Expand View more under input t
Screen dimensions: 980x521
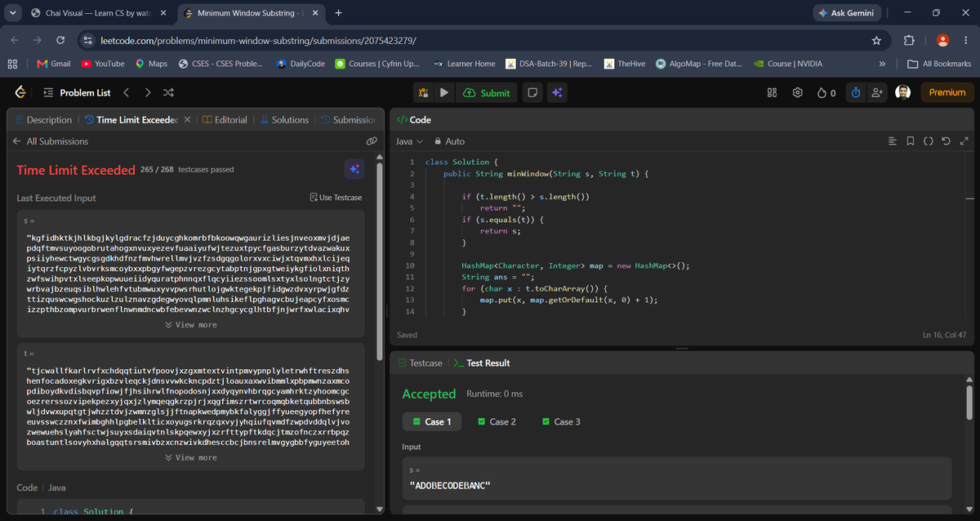click(190, 457)
